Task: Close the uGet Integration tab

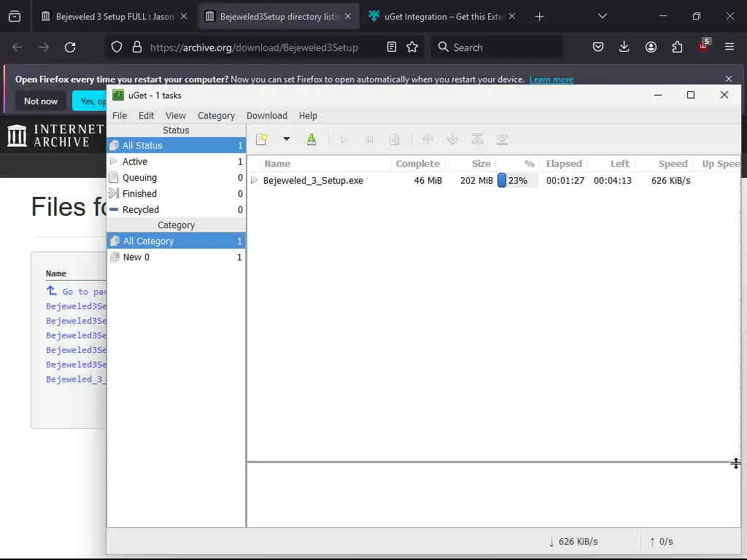Action: pyautogui.click(x=512, y=16)
